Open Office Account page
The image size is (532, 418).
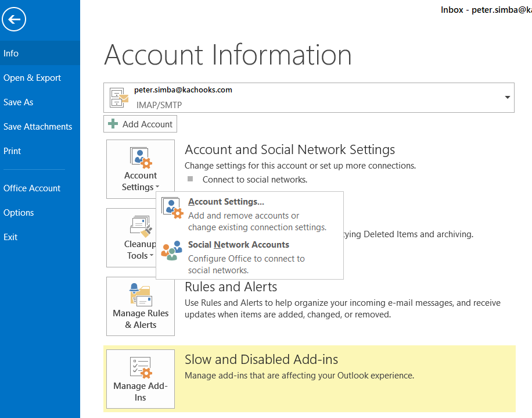coord(40,188)
